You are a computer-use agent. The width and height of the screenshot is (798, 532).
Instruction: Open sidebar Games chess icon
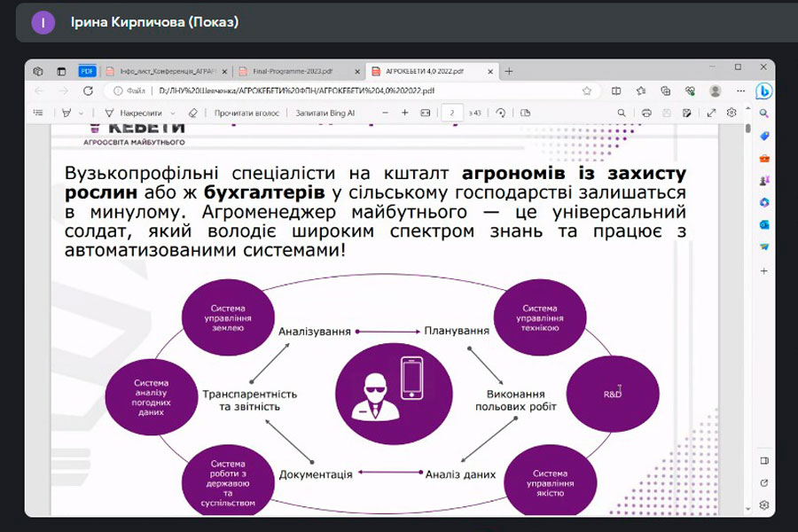coord(764,180)
